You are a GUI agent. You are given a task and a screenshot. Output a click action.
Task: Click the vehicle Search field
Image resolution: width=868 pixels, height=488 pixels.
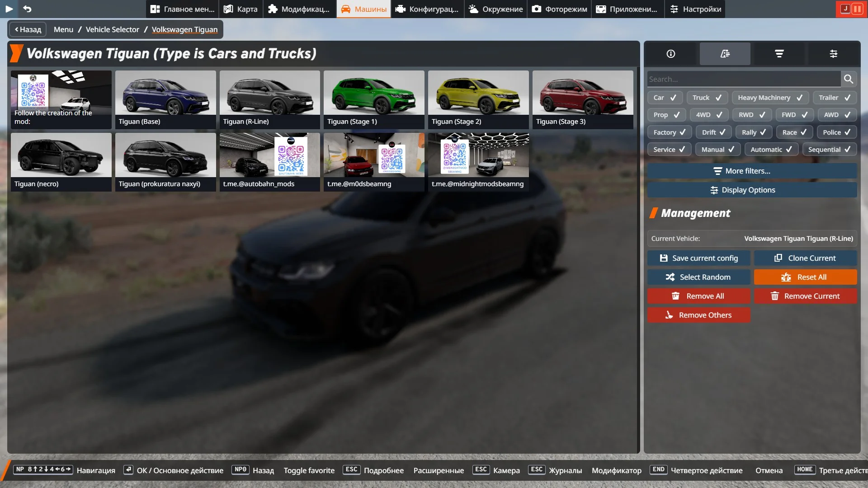pyautogui.click(x=744, y=79)
